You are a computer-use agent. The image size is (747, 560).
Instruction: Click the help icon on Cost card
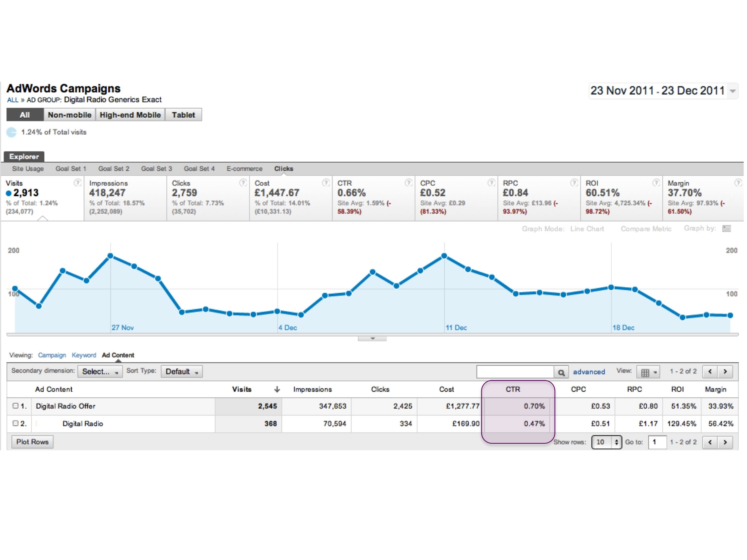[326, 183]
